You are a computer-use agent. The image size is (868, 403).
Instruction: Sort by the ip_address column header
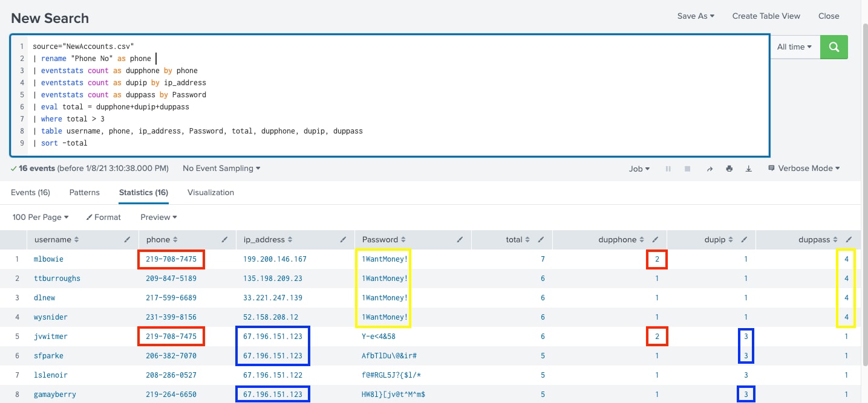(x=267, y=240)
